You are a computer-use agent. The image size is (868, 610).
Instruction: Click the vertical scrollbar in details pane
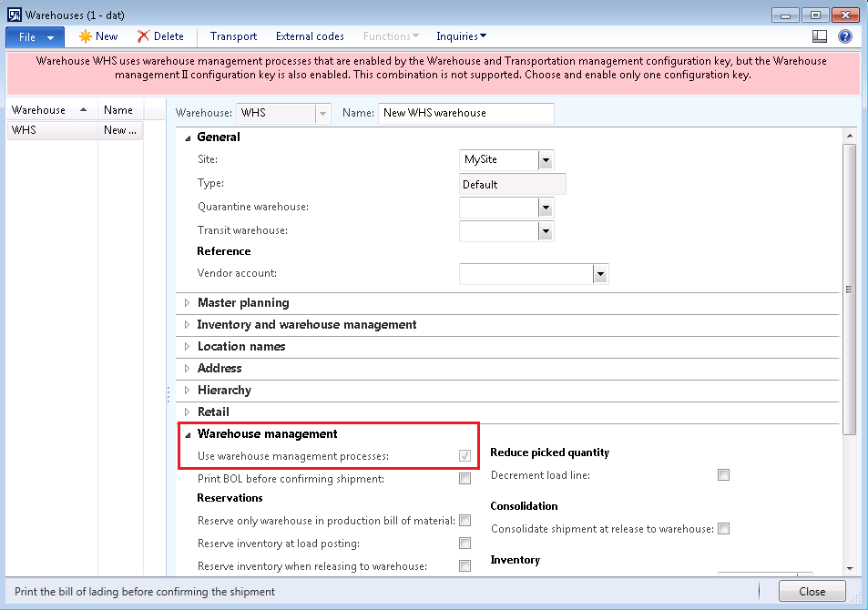tap(849, 290)
